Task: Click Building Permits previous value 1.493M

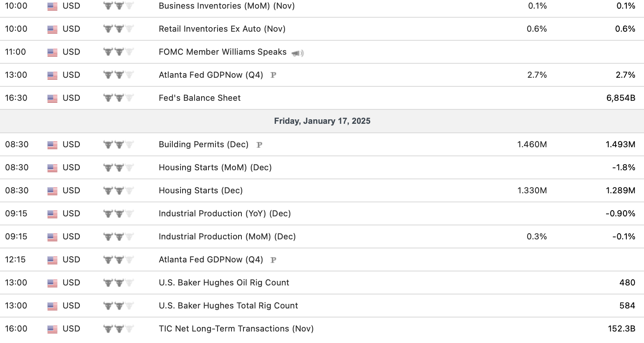Action: (x=620, y=145)
